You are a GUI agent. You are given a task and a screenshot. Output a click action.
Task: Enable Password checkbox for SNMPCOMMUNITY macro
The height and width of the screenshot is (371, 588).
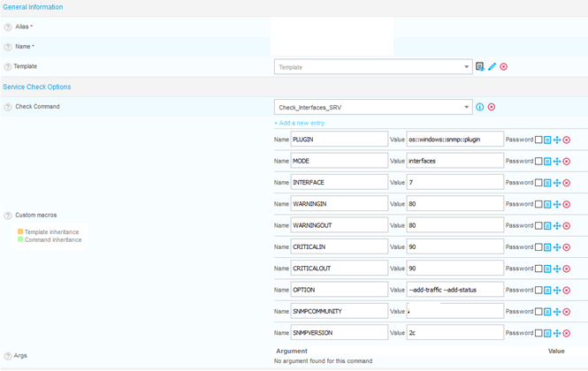click(538, 311)
